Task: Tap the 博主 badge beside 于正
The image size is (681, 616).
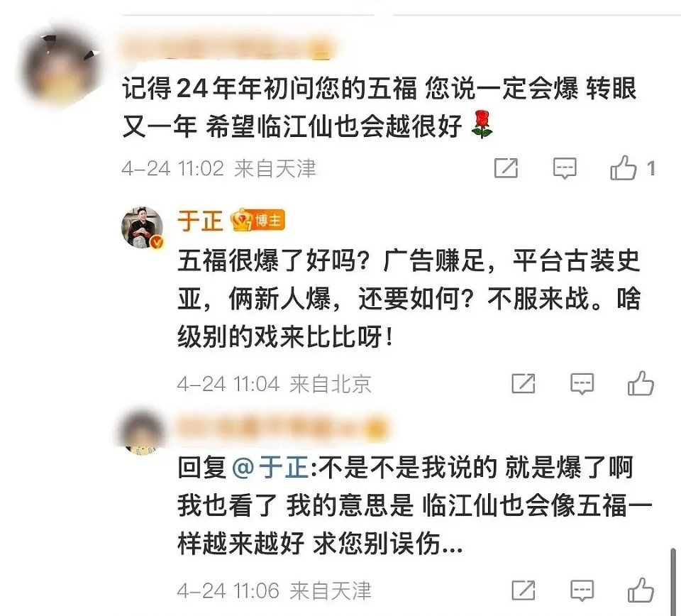Action: [268, 221]
